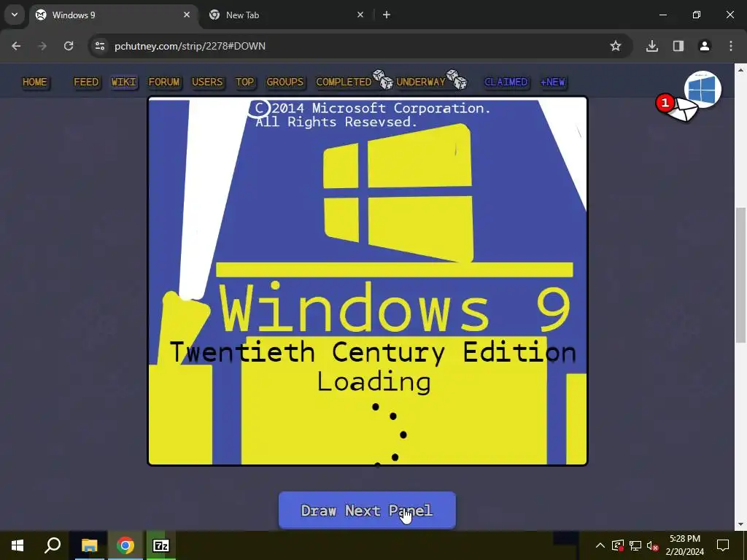Open the FEED nav link
This screenshot has width=747, height=560.
point(86,82)
